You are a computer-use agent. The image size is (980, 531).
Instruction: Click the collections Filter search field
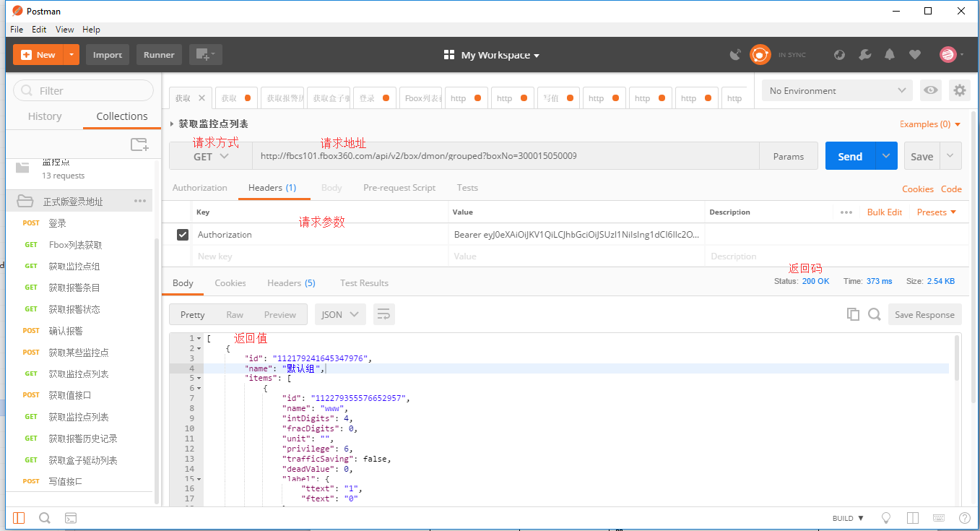coord(83,90)
